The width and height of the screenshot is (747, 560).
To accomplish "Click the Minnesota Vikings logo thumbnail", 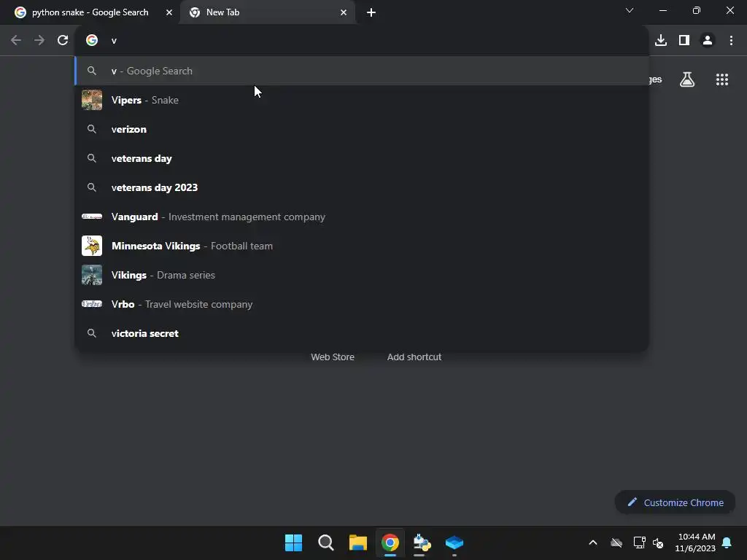I will click(x=92, y=246).
